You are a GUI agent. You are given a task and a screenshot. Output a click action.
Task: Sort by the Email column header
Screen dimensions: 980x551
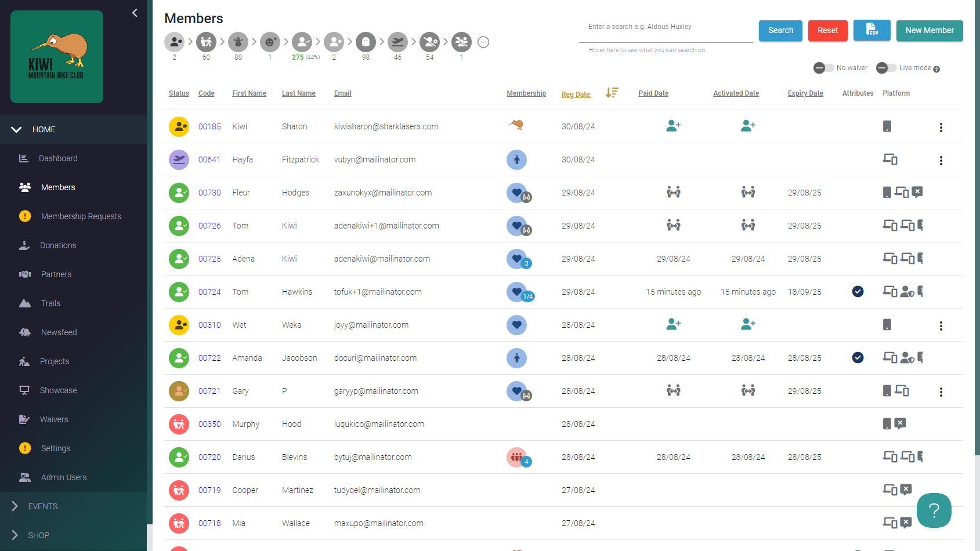342,93
